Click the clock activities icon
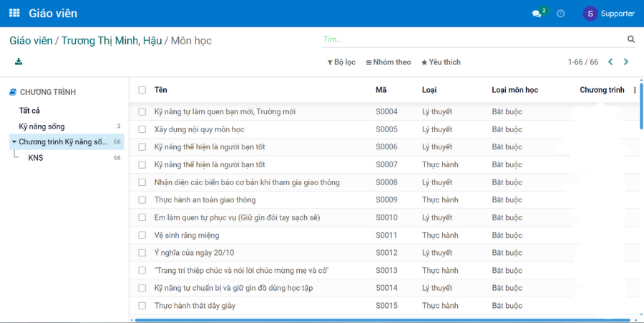 tap(561, 14)
